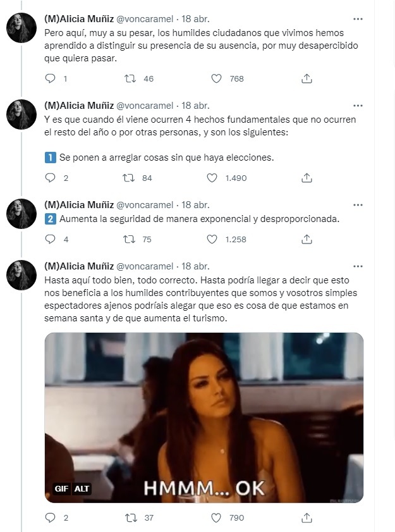Share the 'Aumenta la seguridad' tweet
The image size is (395, 532).
click(307, 239)
